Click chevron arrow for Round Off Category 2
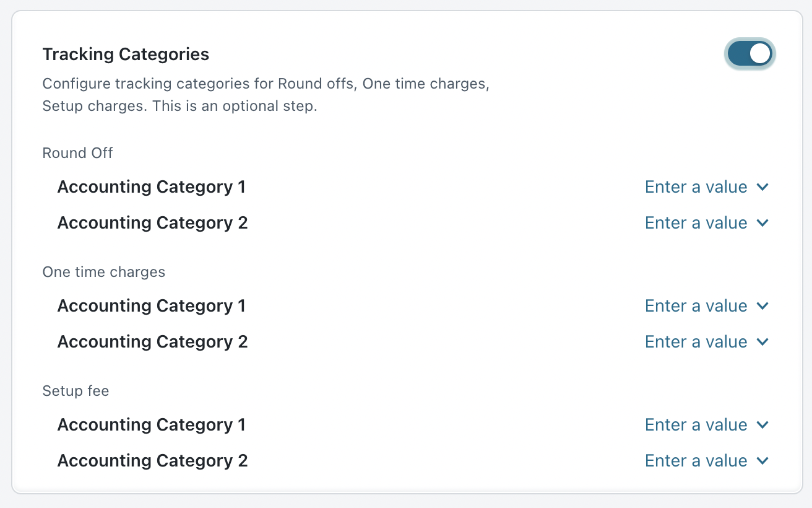 pyautogui.click(x=762, y=223)
